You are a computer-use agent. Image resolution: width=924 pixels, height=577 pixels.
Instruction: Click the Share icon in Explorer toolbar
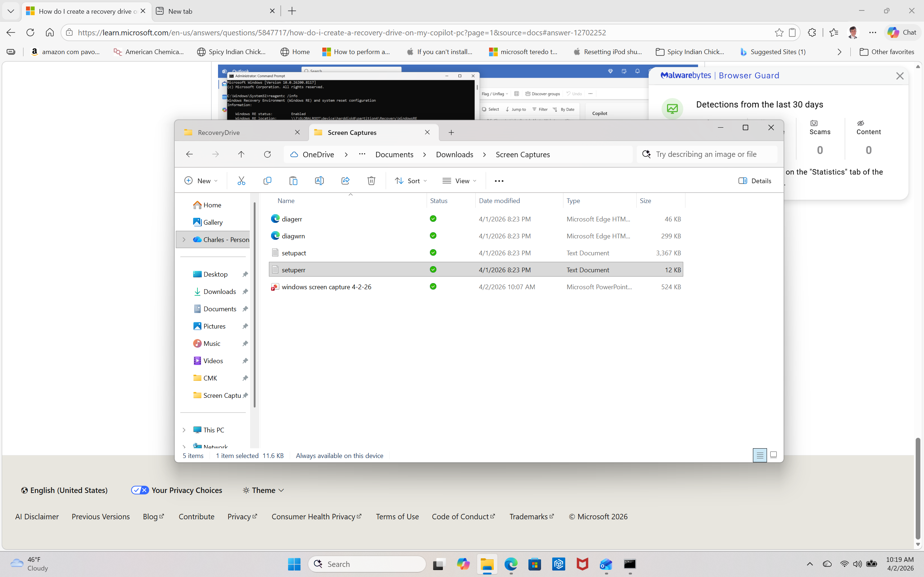[345, 181]
